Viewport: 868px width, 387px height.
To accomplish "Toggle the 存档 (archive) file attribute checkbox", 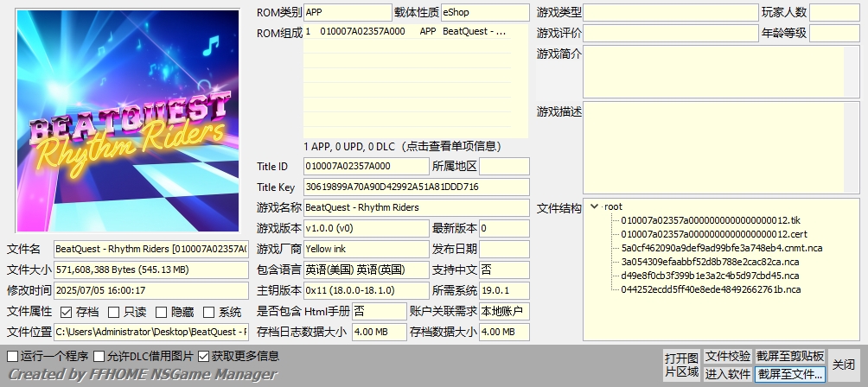I will [67, 312].
